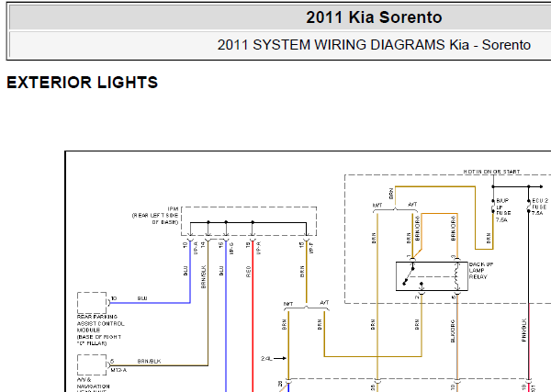Viewport: 551px width, 392px height.
Task: Click horizontal "BLU" label by parking assist module
Action: click(x=142, y=298)
